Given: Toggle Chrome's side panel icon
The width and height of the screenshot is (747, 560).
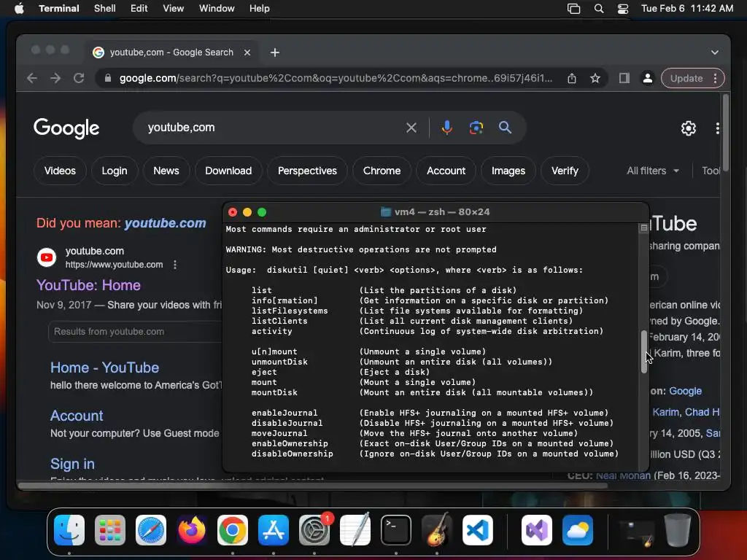Looking at the screenshot, I should pyautogui.click(x=624, y=78).
